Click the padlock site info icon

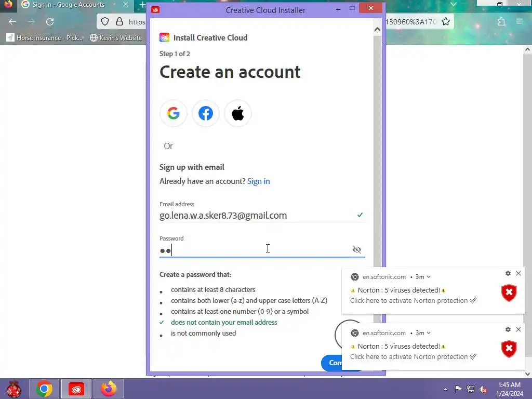119,22
